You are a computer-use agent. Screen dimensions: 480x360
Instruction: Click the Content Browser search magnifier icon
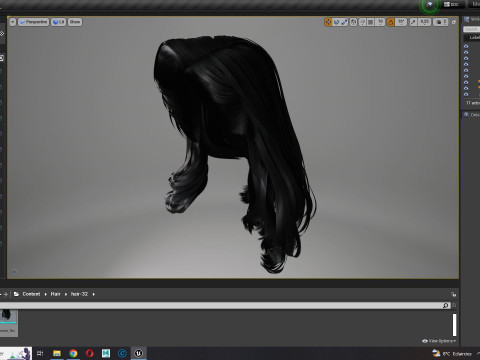(446, 305)
